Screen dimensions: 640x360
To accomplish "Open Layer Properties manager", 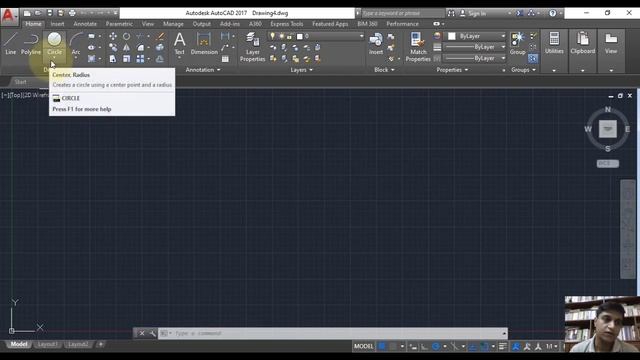I will tap(253, 47).
